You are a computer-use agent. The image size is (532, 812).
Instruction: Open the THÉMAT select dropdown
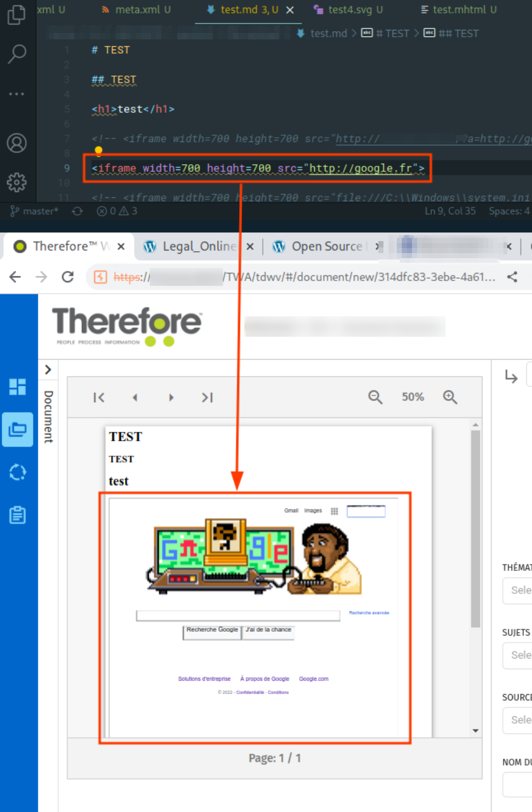517,590
